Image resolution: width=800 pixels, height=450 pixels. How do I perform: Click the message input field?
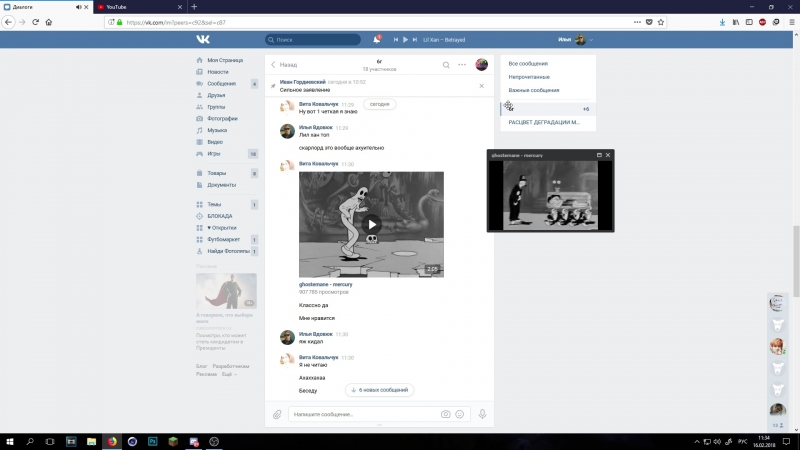pyautogui.click(x=364, y=414)
